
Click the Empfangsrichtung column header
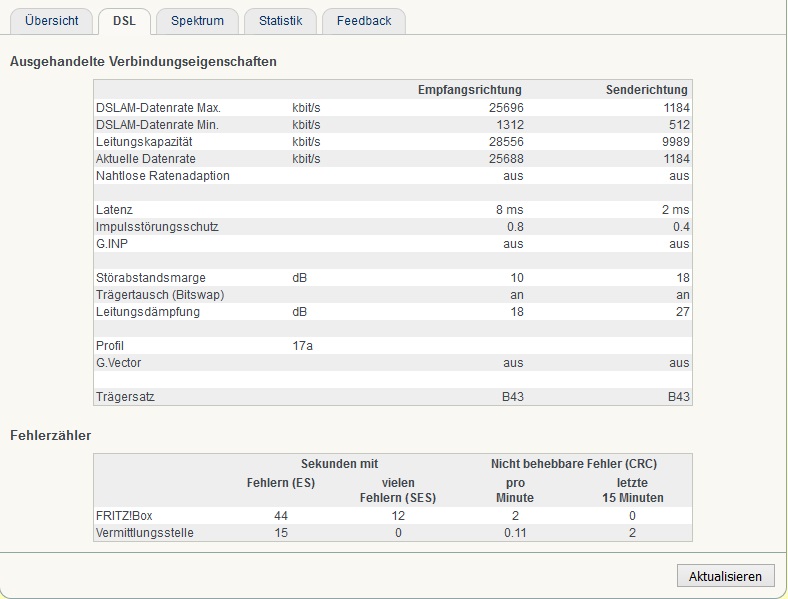(x=469, y=89)
